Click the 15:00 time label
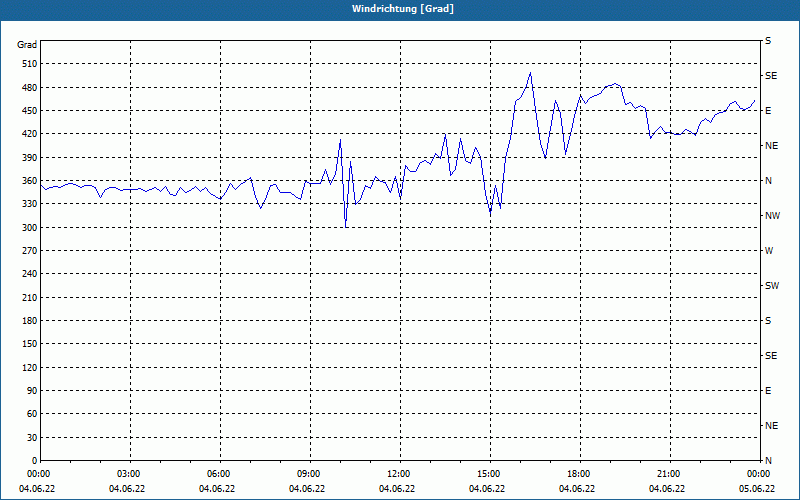Screen dimensions: 800x500 [490, 474]
